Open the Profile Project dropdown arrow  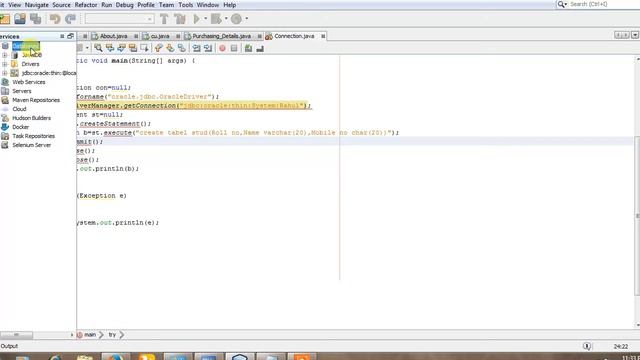tap(247, 19)
